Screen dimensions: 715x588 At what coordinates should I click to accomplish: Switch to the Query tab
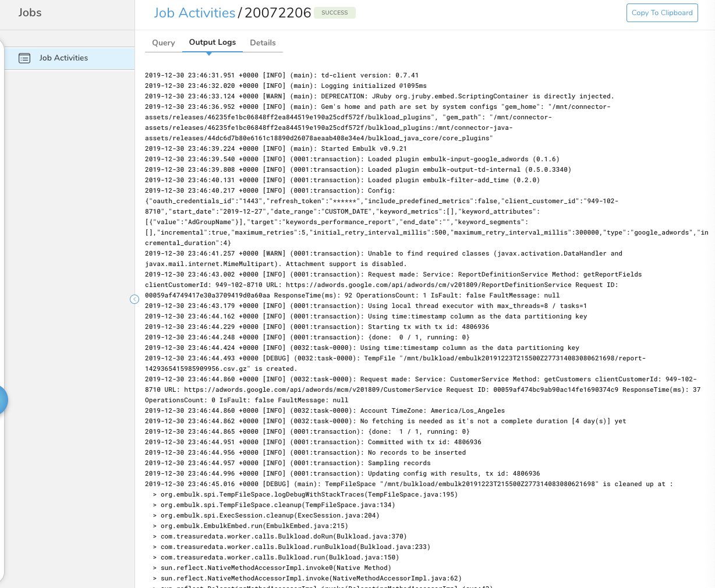pyautogui.click(x=163, y=42)
